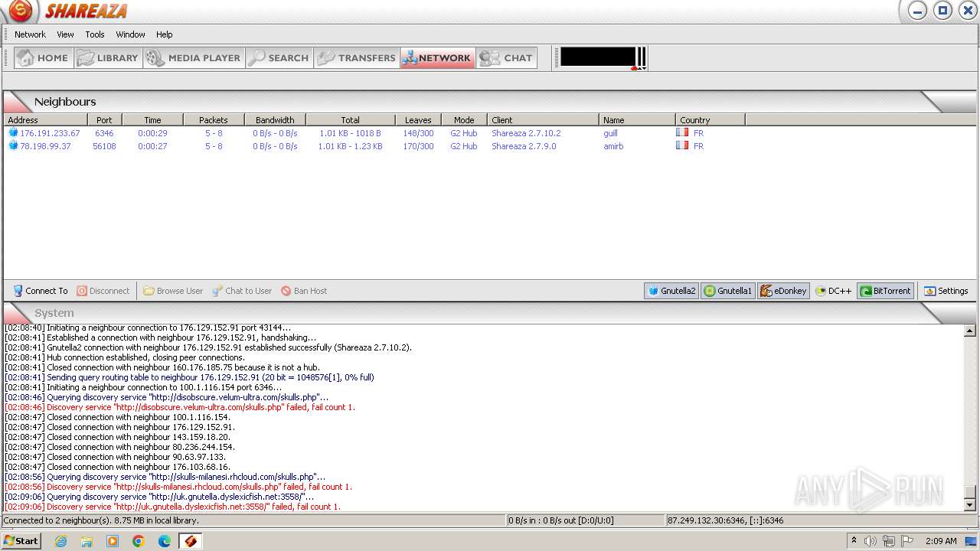Select neighbour 176.191.233.67
The image size is (980, 551).
tap(50, 133)
